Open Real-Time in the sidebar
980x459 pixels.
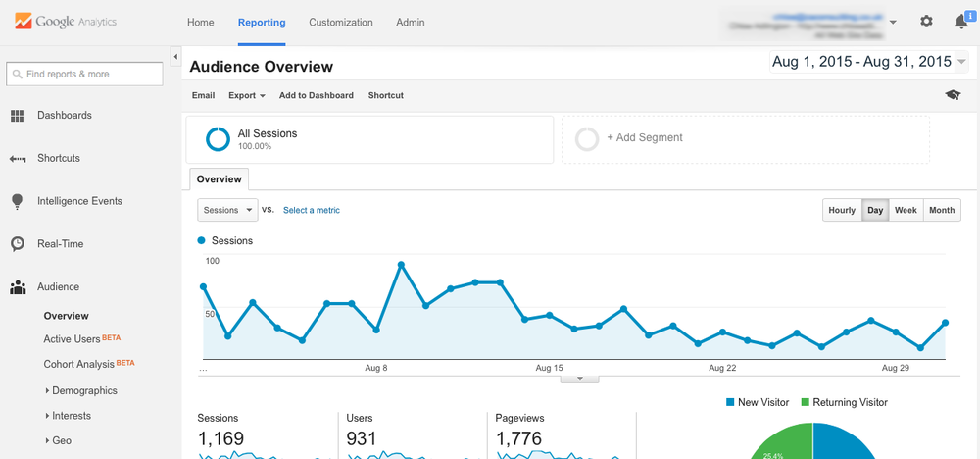[x=61, y=244]
